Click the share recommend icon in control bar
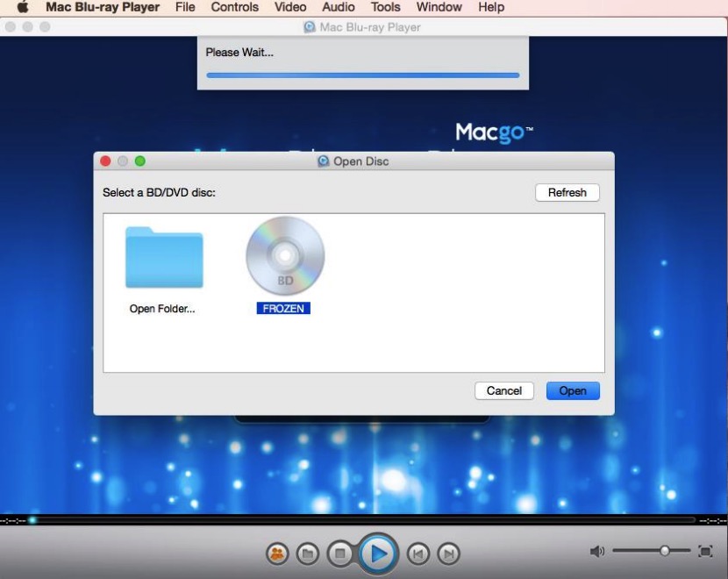 click(277, 554)
